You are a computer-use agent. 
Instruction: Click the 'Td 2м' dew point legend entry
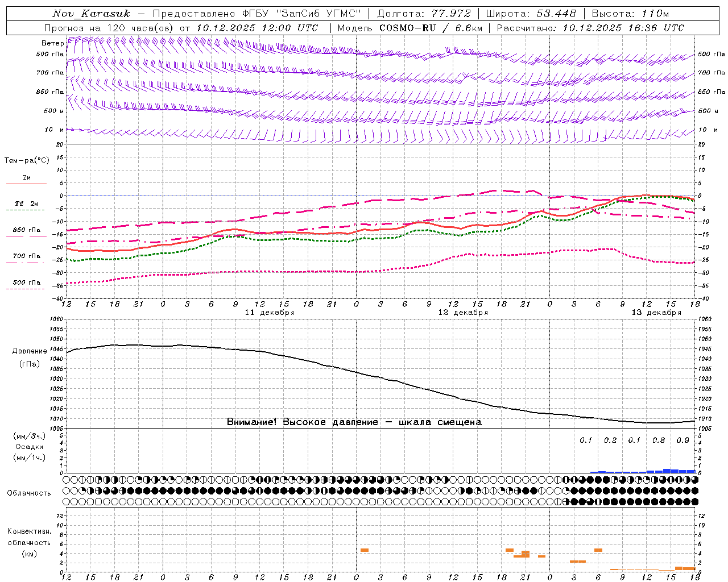point(26,203)
